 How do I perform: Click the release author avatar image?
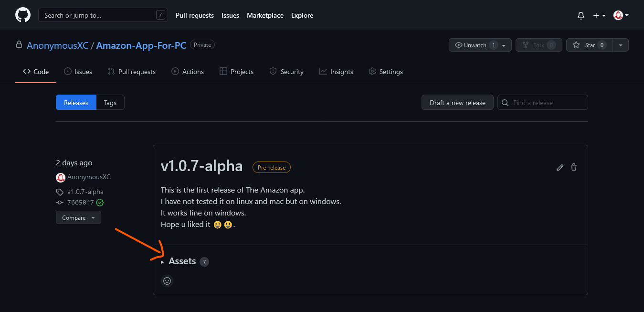click(x=61, y=177)
